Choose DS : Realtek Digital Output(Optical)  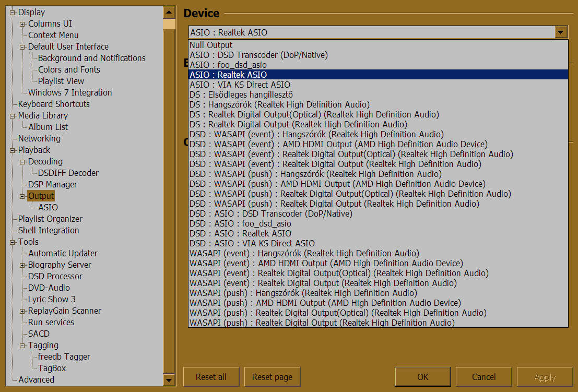pos(378,115)
